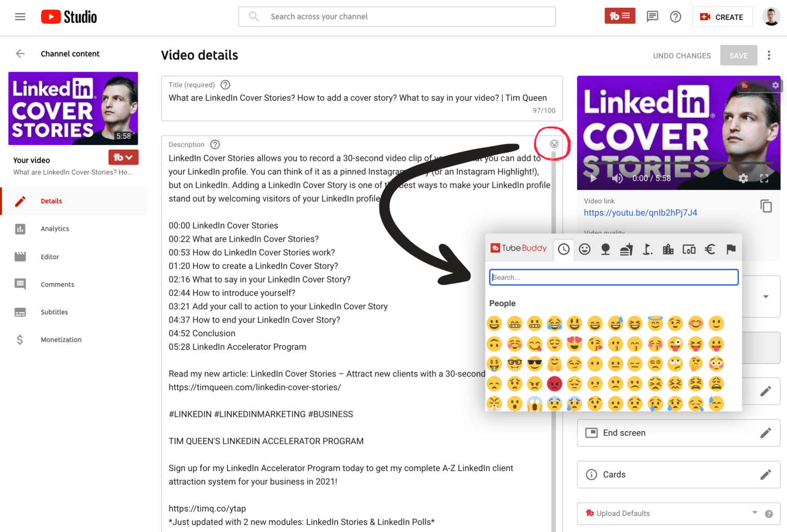Screen dimensions: 787x532
Task: Click the TubeBuddy badge on preview corner
Action: (744, 85)
